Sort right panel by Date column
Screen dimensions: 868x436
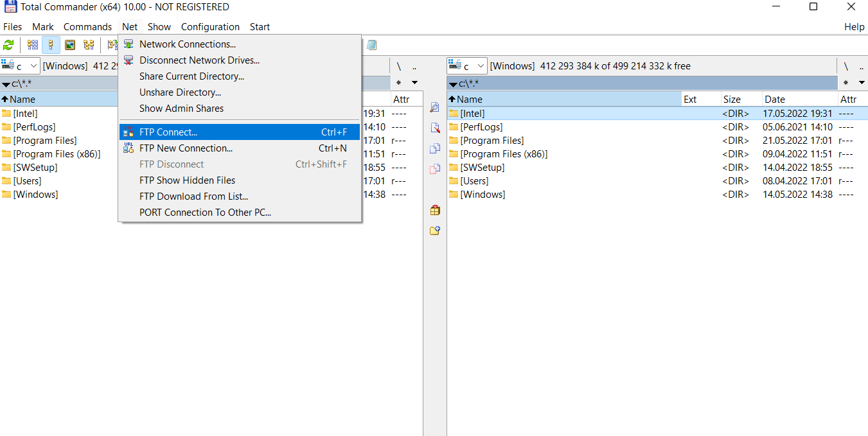click(x=800, y=100)
